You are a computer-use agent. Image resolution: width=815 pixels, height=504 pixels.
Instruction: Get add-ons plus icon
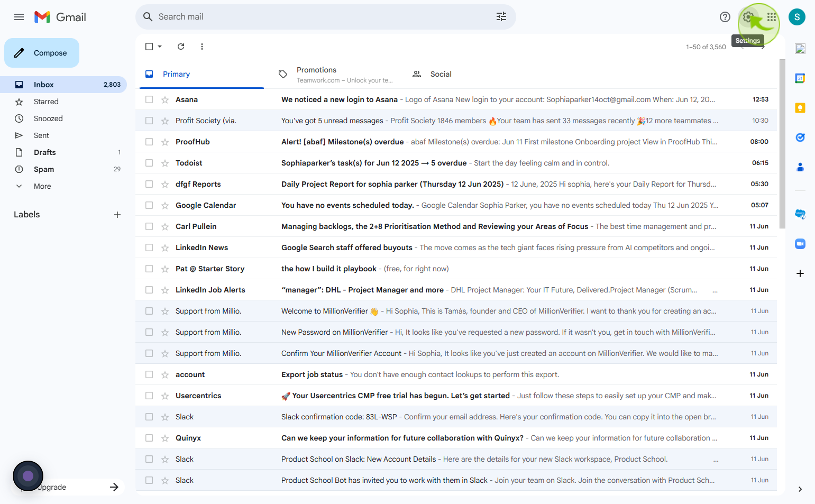800,273
